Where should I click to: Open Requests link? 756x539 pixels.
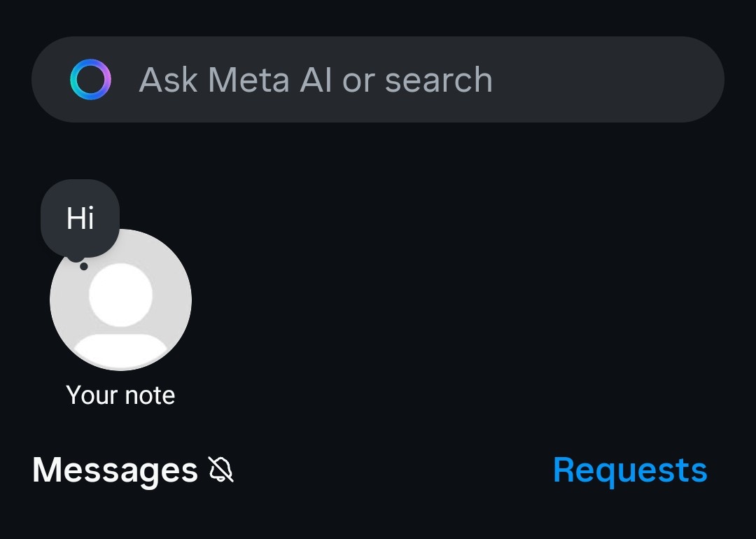point(630,470)
